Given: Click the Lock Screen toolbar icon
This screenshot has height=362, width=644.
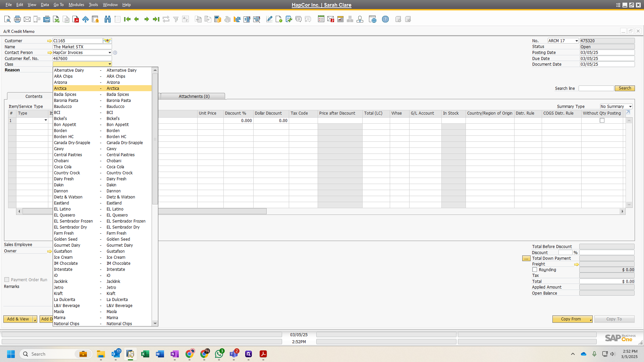Looking at the screenshot, I should click(95, 19).
